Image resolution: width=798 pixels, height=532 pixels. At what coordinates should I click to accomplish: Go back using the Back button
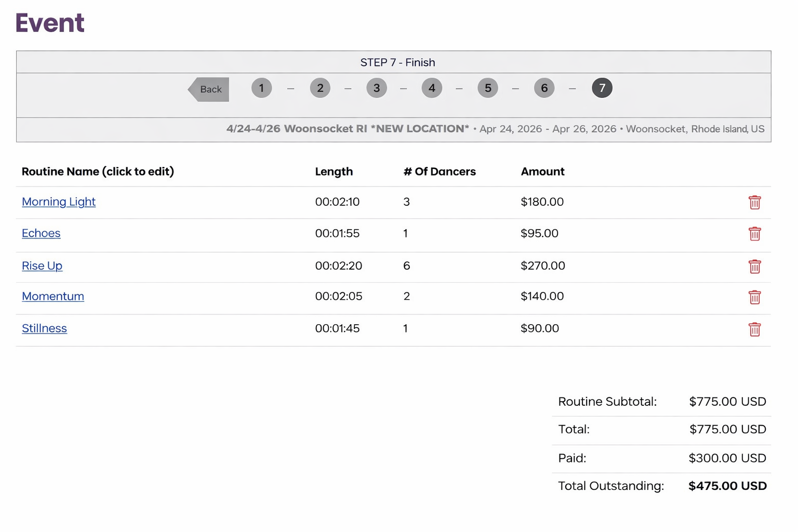(x=209, y=89)
